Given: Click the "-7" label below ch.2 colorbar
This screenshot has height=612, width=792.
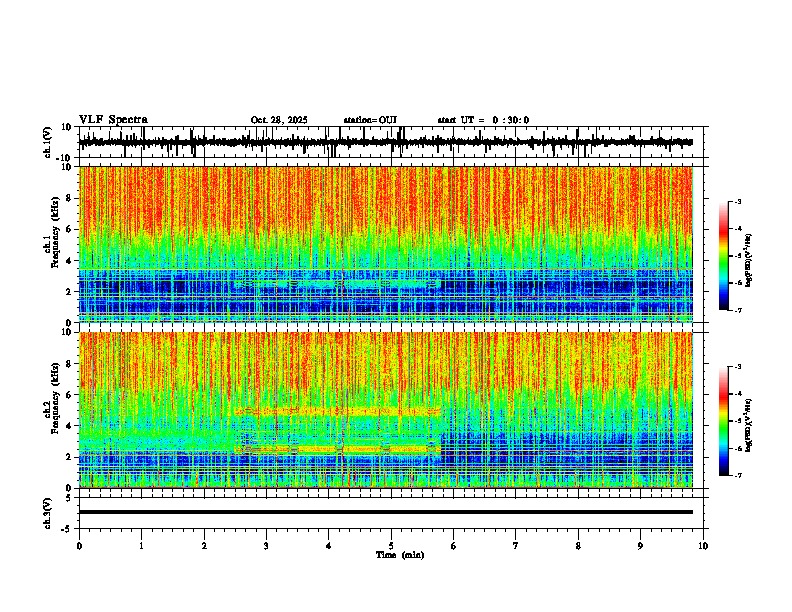Looking at the screenshot, I should (x=737, y=476).
